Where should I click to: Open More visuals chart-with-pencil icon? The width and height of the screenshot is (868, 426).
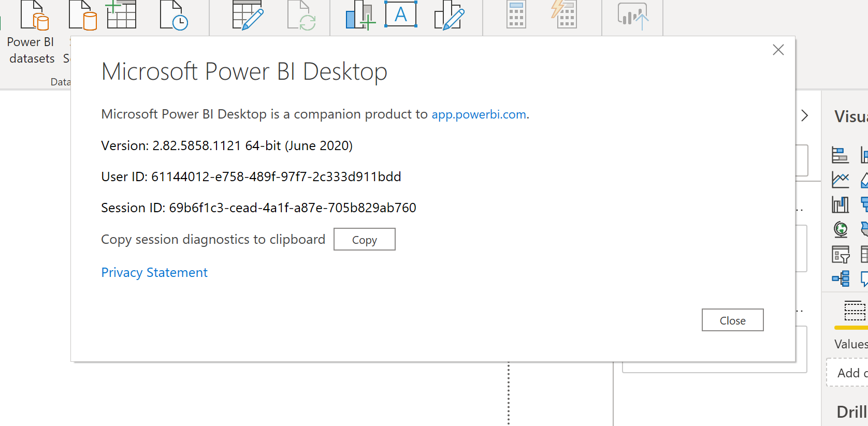pyautogui.click(x=449, y=15)
